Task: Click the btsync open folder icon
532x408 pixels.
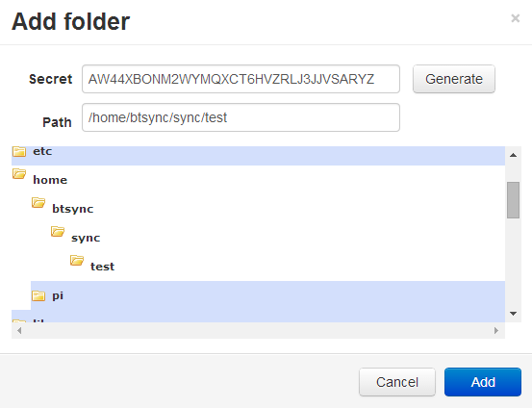Action: pos(38,203)
